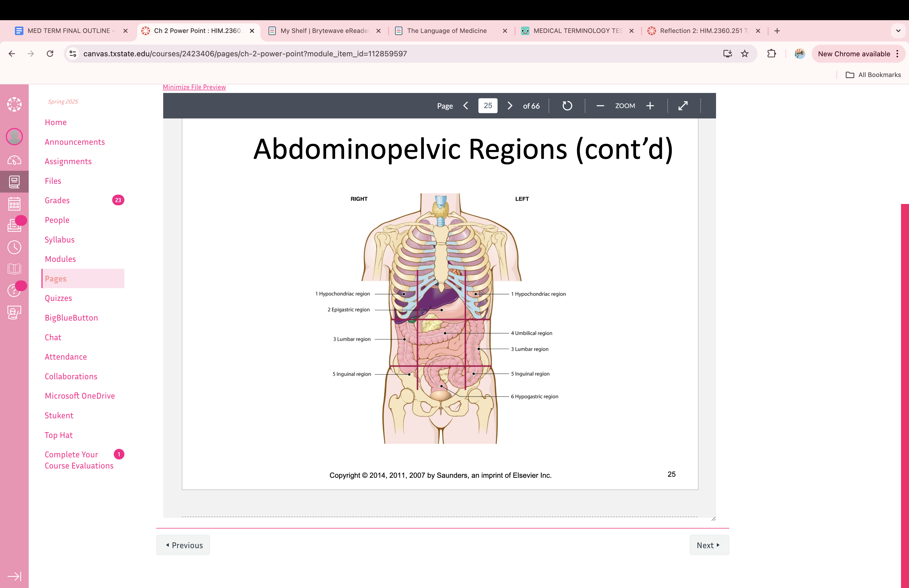Zoom in on document preview
Image resolution: width=909 pixels, height=588 pixels.
click(x=650, y=106)
